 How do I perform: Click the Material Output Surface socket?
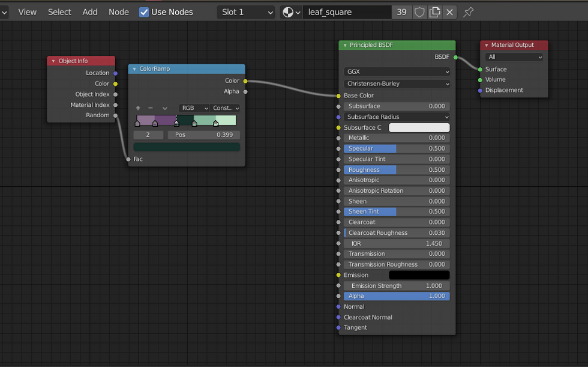pyautogui.click(x=481, y=70)
